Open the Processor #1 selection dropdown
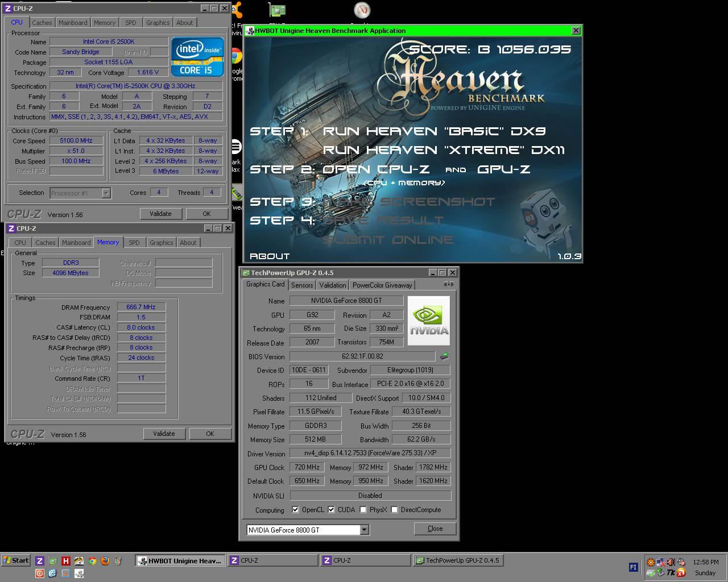Image resolution: width=728 pixels, height=582 pixels. [x=106, y=193]
